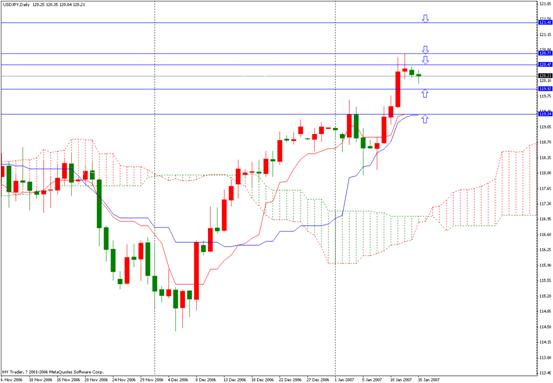Click the '27 Dec 2006' date label
This screenshot has height=383, width=553.
[318, 380]
